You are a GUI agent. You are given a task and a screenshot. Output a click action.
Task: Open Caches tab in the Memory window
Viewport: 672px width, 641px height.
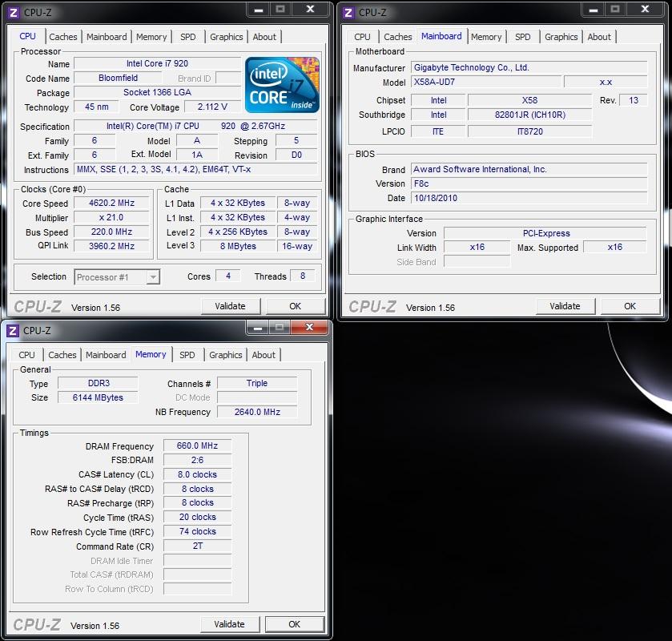click(x=62, y=355)
